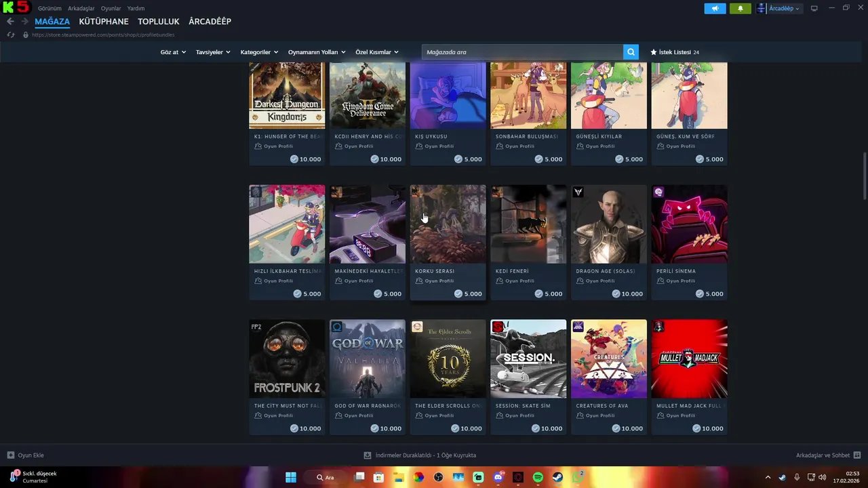Click the page vertical scrollbar thumb
Screen dimensions: 868x488
coord(865,178)
